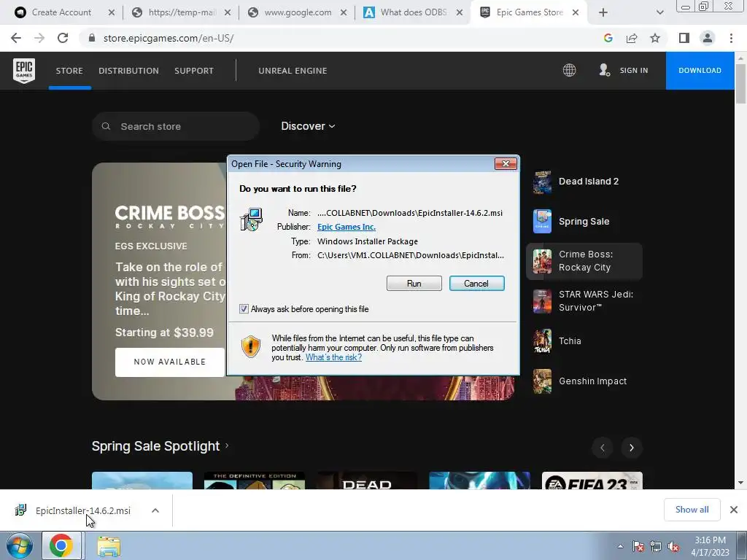Click the volume muted tray icon
The image size is (747, 560).
click(673, 547)
